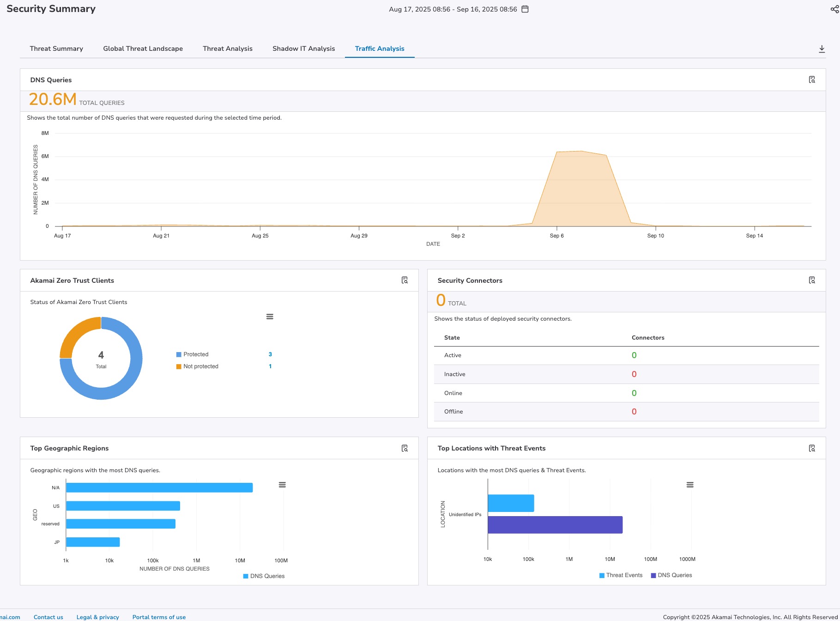Expand the Threat Events chart hamburger menu
This screenshot has width=840, height=621.
click(x=690, y=485)
